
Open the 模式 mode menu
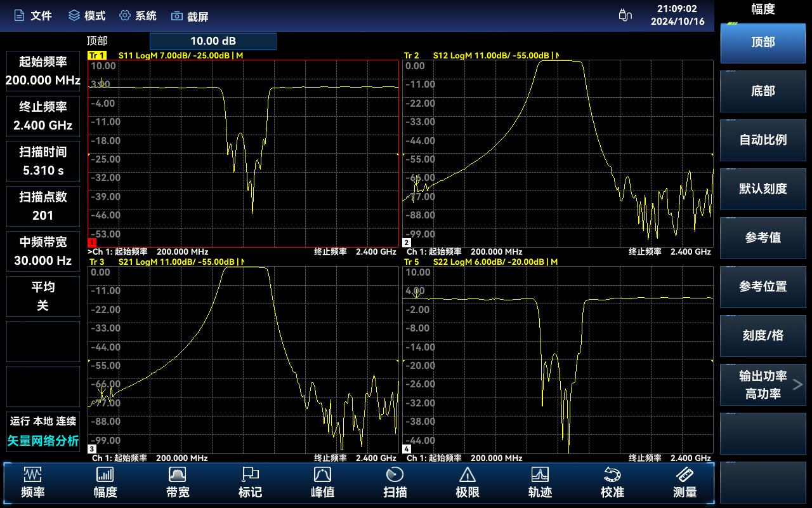pyautogui.click(x=87, y=16)
